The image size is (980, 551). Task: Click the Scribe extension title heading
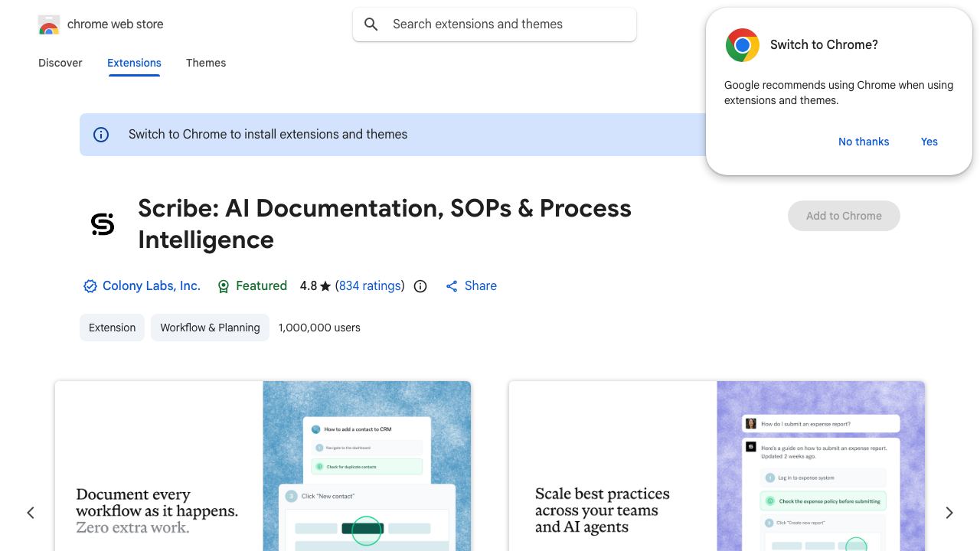coord(385,224)
